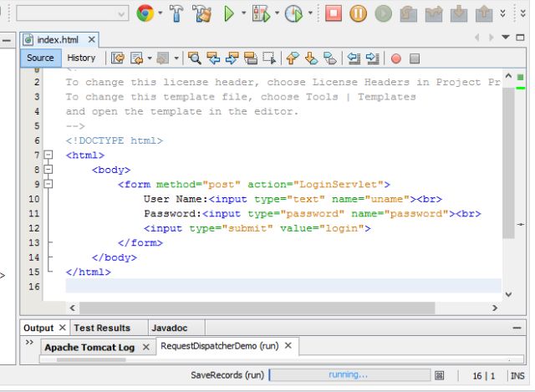Screen dimensions: 535x392
Task: Click the Debug Project icon
Action: click(261, 14)
